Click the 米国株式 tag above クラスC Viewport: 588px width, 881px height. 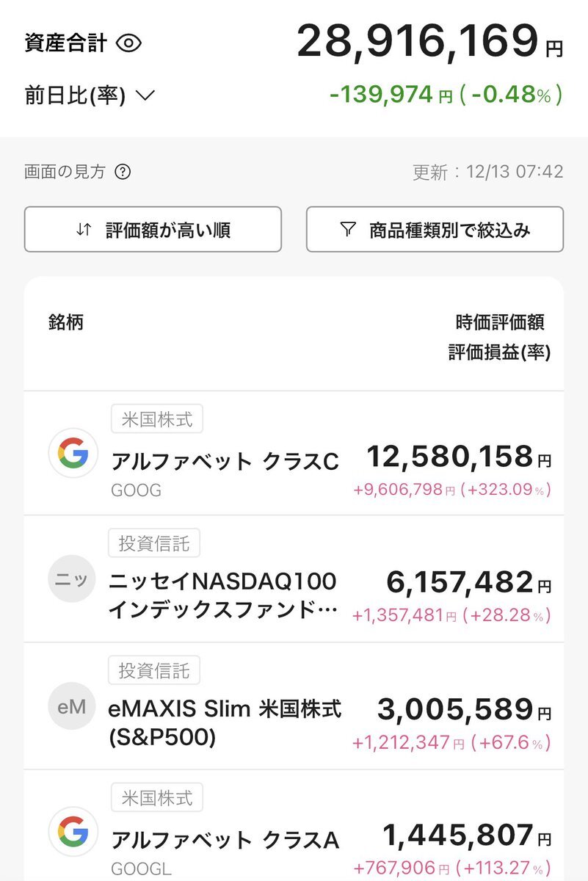point(157,420)
